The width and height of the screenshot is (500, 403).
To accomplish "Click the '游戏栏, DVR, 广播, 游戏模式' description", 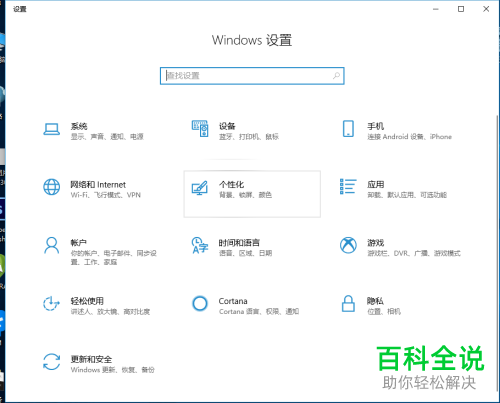I will (414, 253).
